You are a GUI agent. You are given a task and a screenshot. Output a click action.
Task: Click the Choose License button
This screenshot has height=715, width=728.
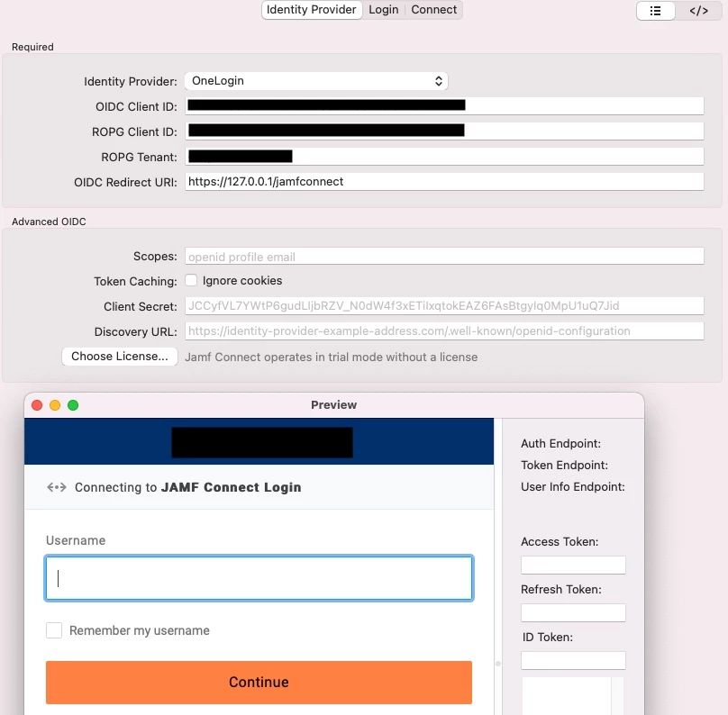pyautogui.click(x=120, y=357)
